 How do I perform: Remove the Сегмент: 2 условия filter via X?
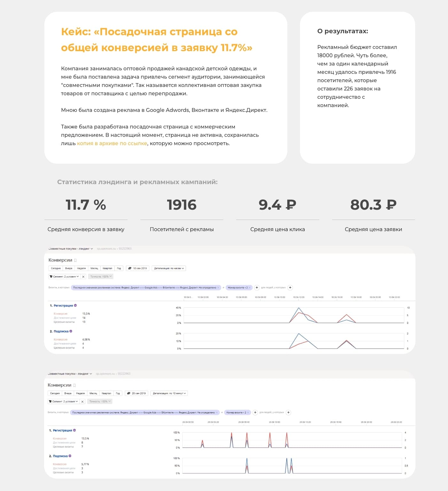[83, 276]
